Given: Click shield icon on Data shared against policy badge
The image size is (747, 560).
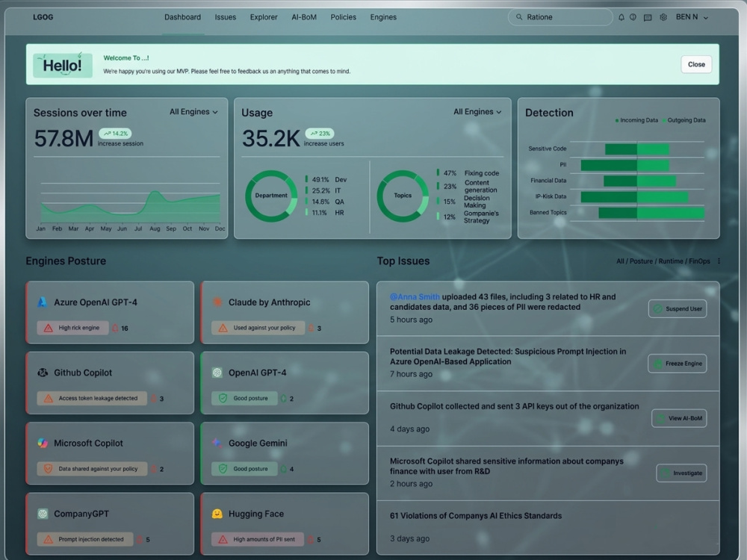Looking at the screenshot, I should (x=48, y=469).
